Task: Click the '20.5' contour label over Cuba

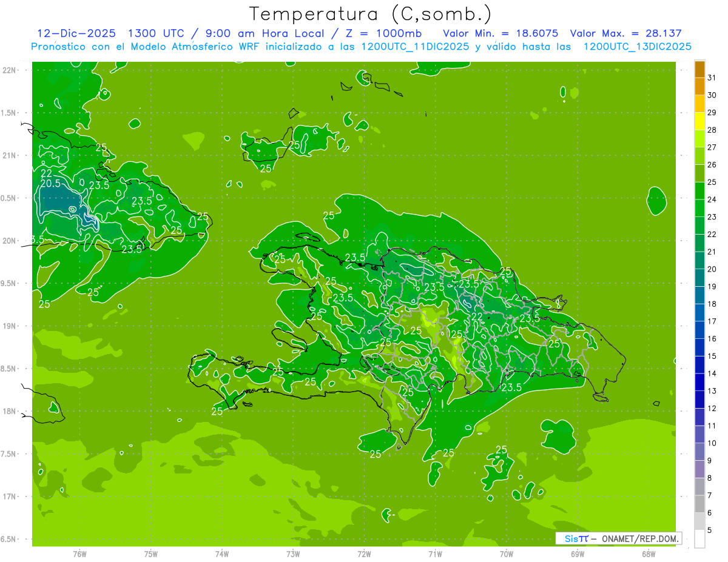Action: (50, 184)
